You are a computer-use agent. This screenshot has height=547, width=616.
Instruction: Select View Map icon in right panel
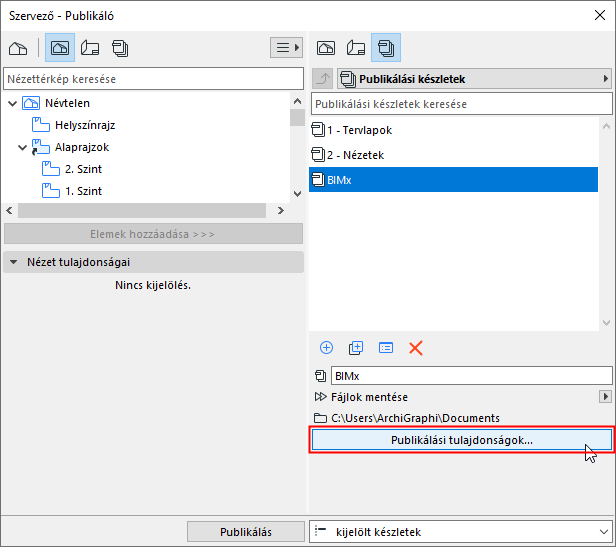click(326, 48)
